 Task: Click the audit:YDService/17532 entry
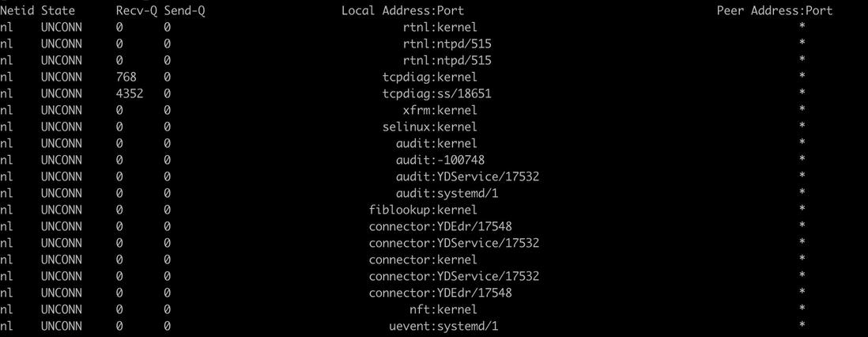[x=468, y=177]
